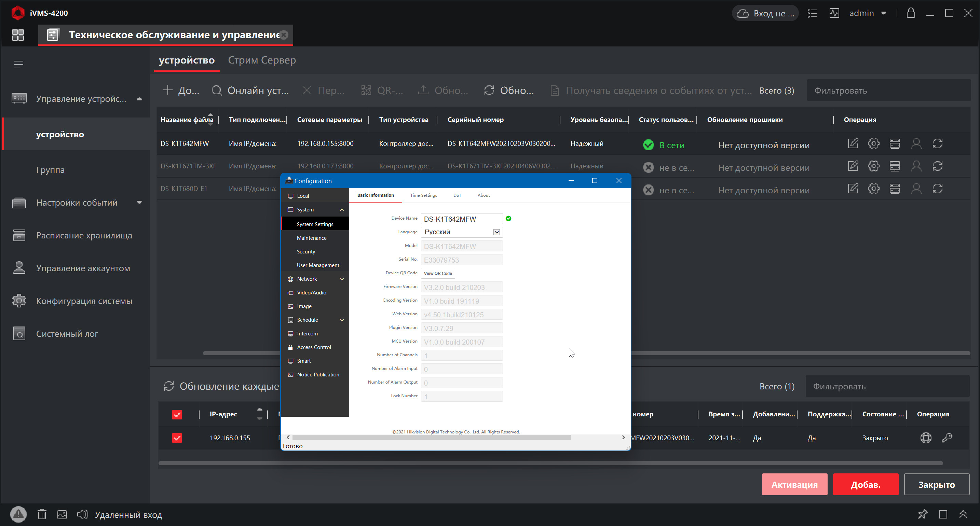Click the alarm warning icon in the status bar
Image resolution: width=980 pixels, height=526 pixels.
(18, 514)
